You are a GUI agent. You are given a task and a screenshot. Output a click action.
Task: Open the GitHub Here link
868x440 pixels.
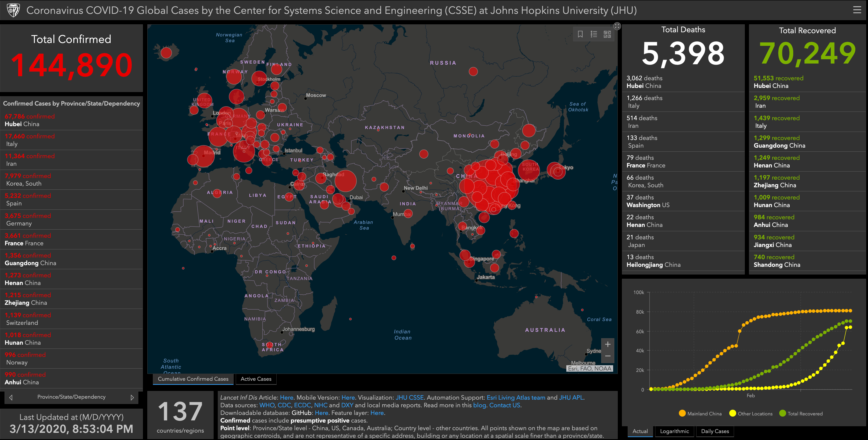coord(321,413)
